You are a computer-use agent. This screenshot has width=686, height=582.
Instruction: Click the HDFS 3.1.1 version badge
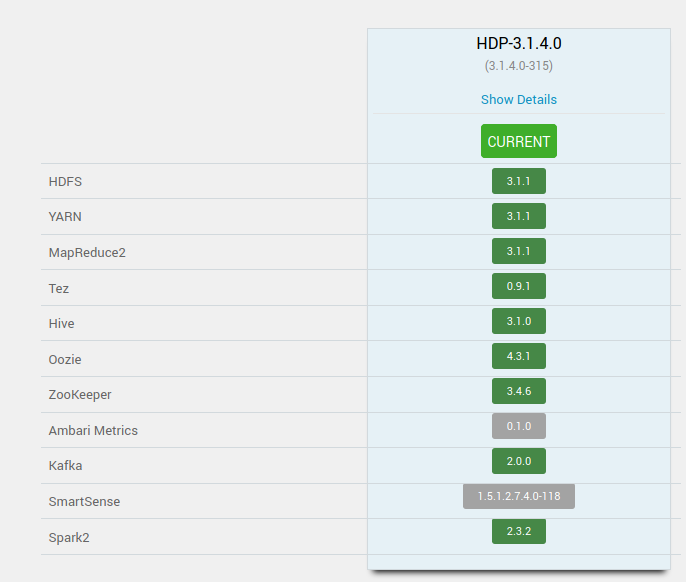519,181
